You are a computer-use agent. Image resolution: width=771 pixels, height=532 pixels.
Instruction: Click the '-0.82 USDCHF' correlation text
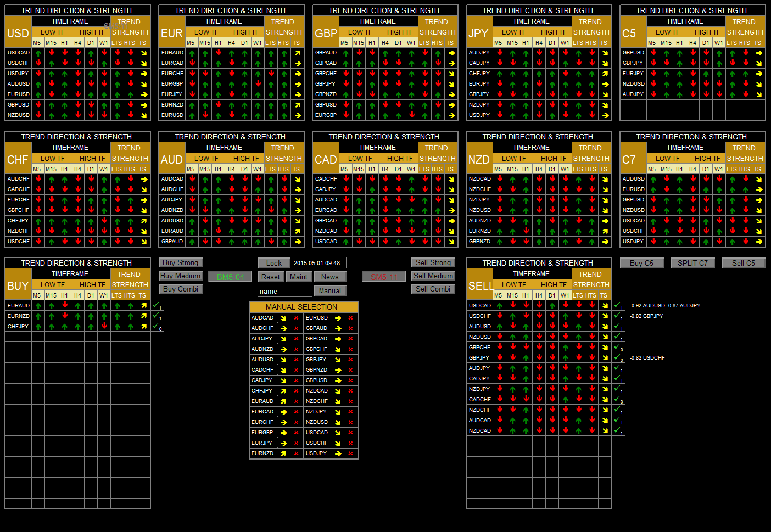[647, 358]
